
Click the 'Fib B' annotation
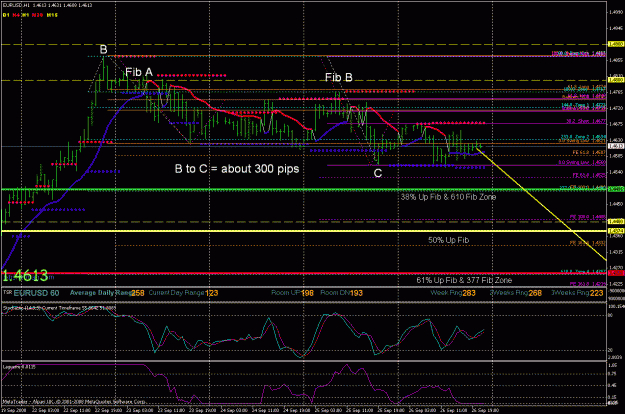(338, 77)
